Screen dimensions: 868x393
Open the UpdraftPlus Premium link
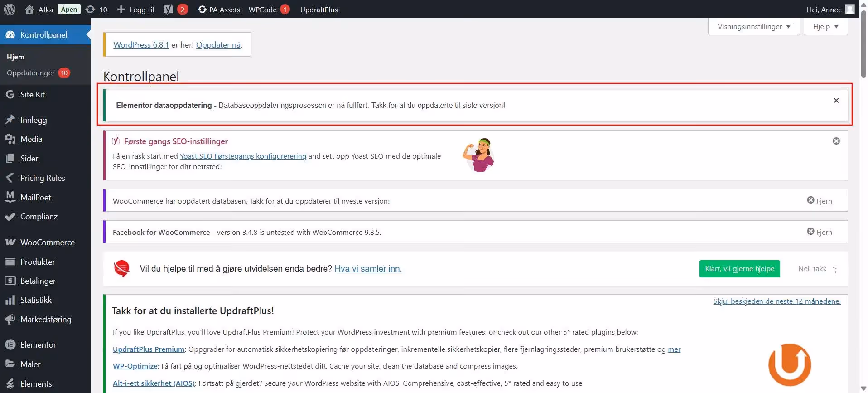(x=149, y=349)
